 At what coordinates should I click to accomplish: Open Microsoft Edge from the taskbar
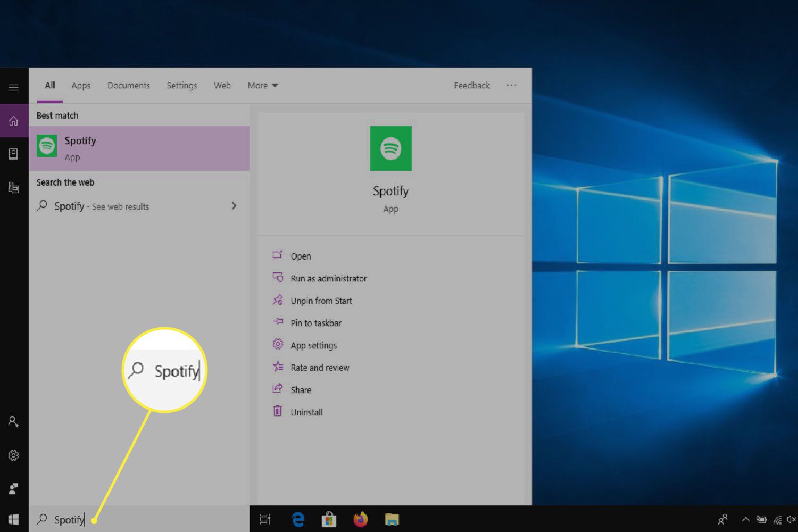[x=298, y=519]
